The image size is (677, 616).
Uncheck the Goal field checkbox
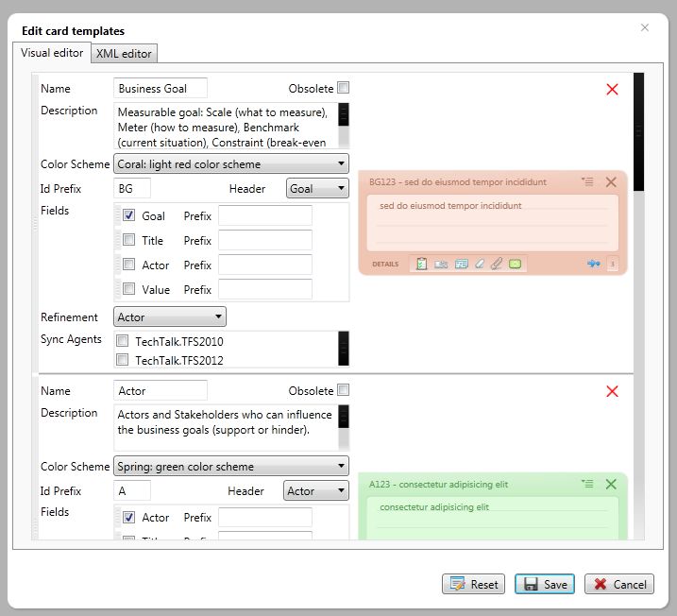tap(128, 215)
